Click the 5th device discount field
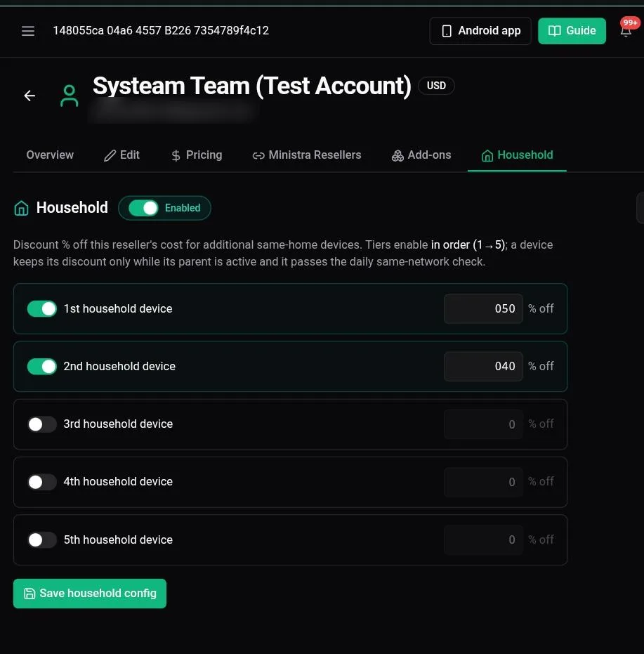The height and width of the screenshot is (654, 644). pos(483,539)
